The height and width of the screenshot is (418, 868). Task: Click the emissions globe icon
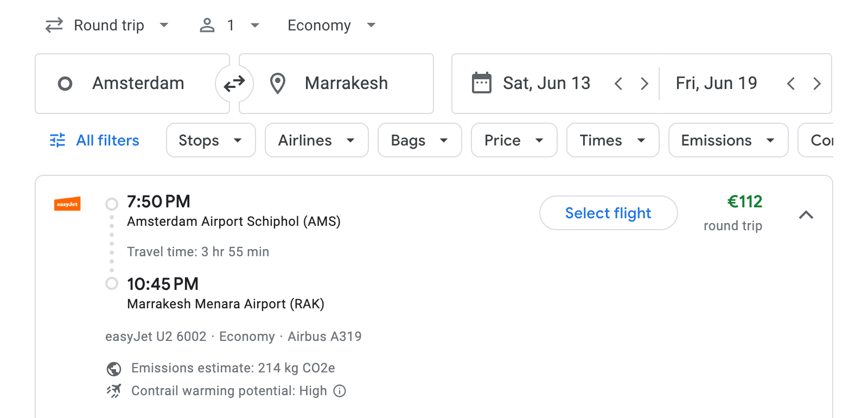coord(113,368)
